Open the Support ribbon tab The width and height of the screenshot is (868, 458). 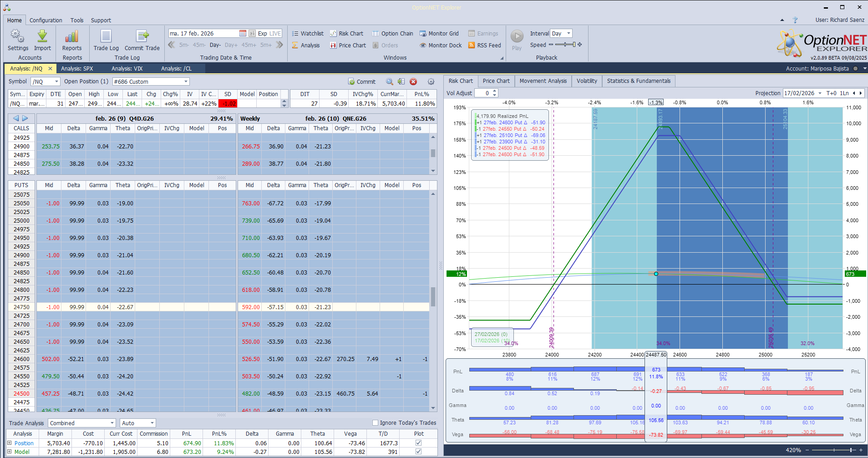[x=101, y=20]
